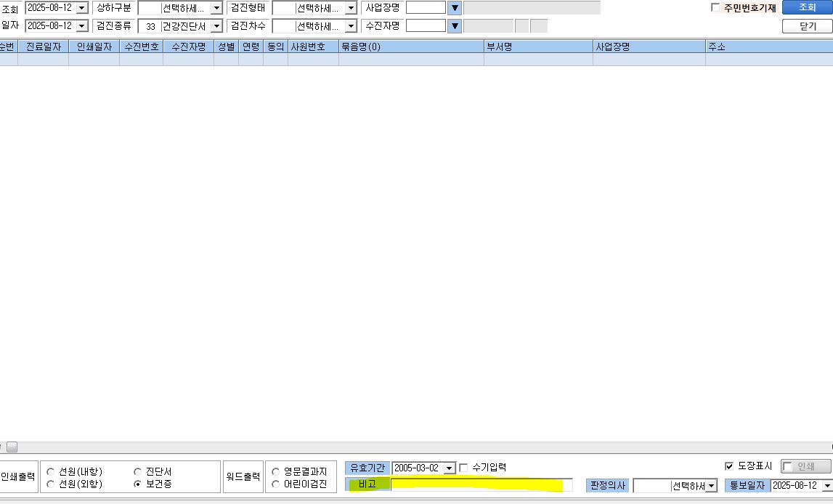Toggle the 도장표시 checkbox
833x504 pixels.
[x=729, y=466]
